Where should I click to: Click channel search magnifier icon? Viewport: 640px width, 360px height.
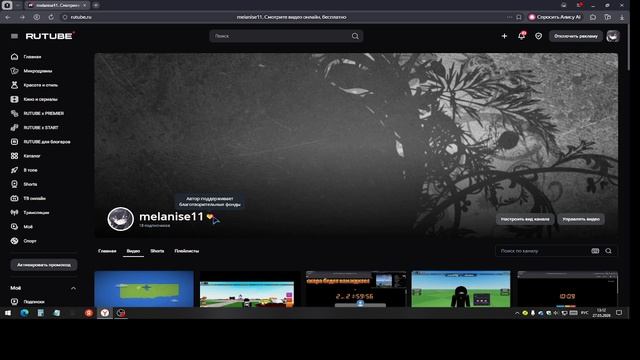(609, 251)
